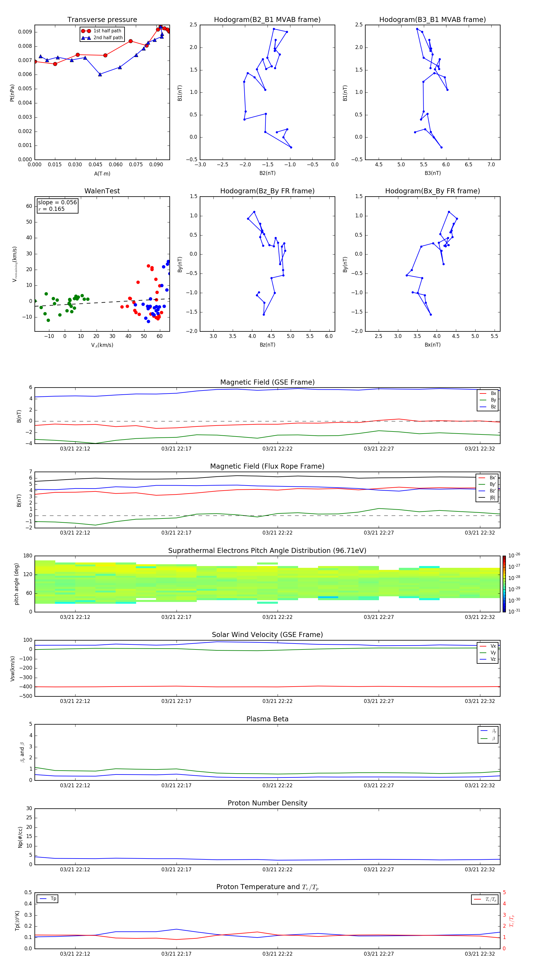Viewport: 535px width, 980px height.
Task: Click the Vx legend entry
Action: click(x=488, y=646)
